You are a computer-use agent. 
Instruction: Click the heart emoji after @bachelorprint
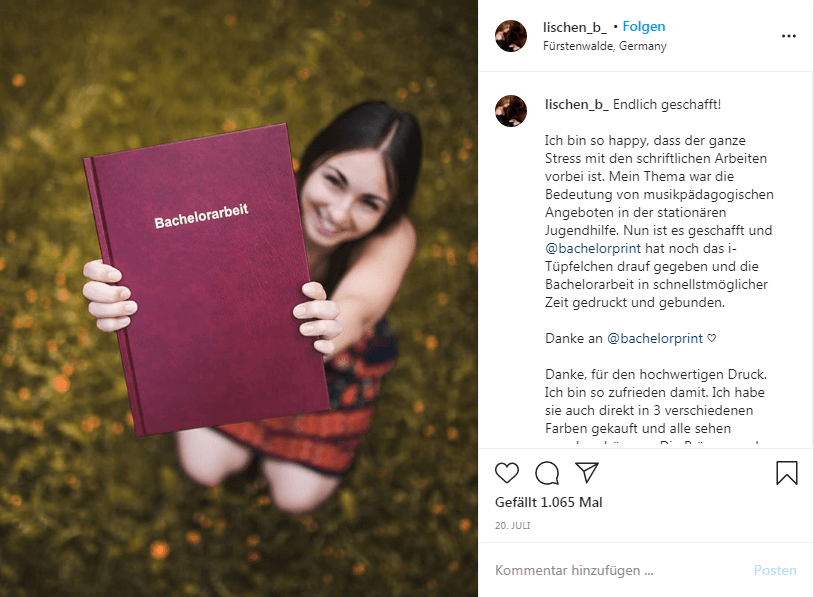[x=712, y=338]
